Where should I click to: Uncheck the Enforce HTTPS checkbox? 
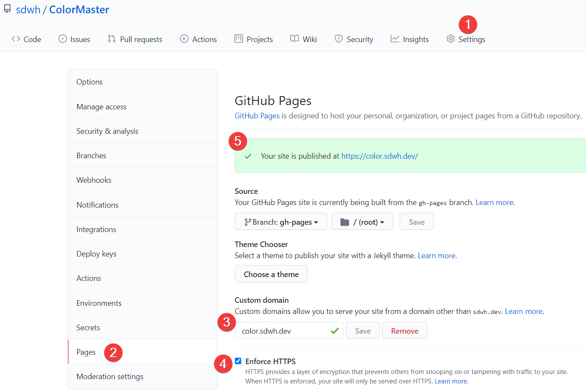tap(238, 361)
